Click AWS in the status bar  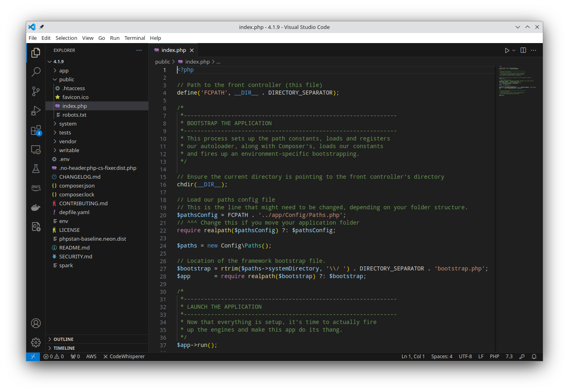click(x=91, y=357)
